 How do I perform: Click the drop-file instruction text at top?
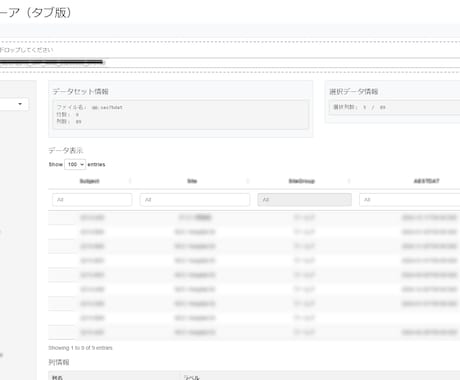coord(26,50)
